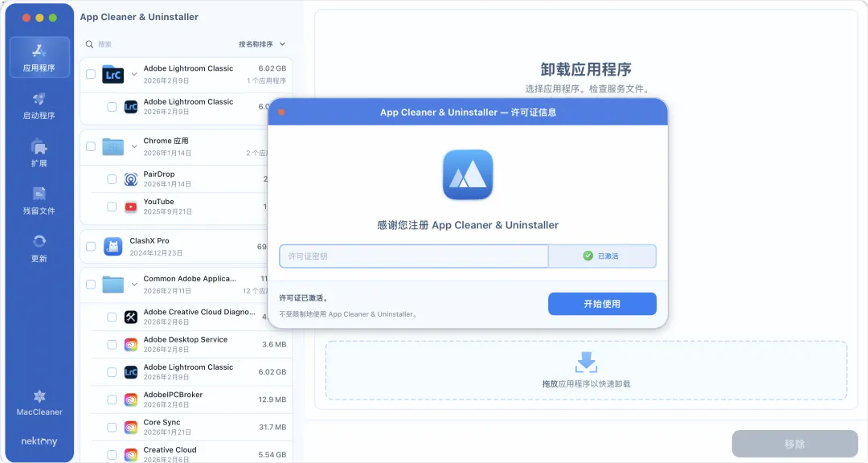Open the 应用程序 sidebar section

click(39, 58)
